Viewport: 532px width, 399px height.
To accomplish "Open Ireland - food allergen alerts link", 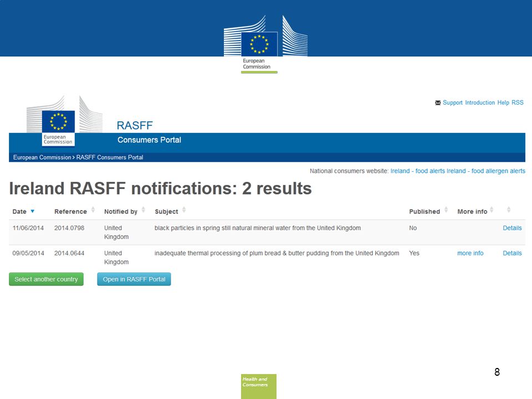I will click(x=486, y=171).
